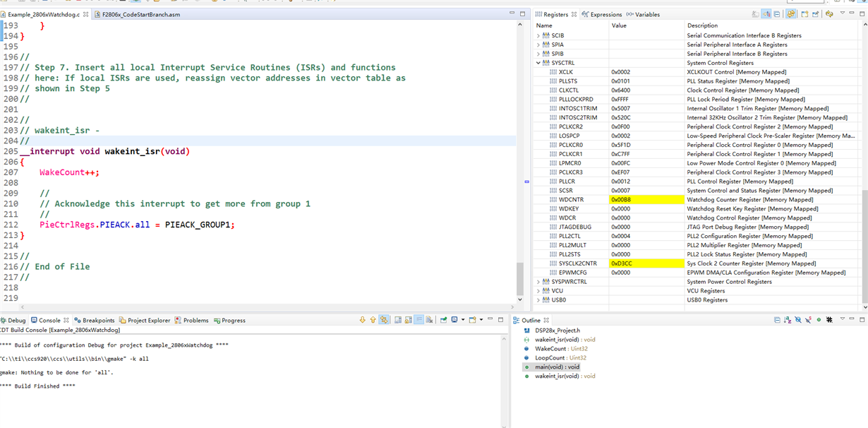Open the Breakpoints tab in the bottom panel
Viewport: 868px width, 428px height.
click(x=97, y=321)
